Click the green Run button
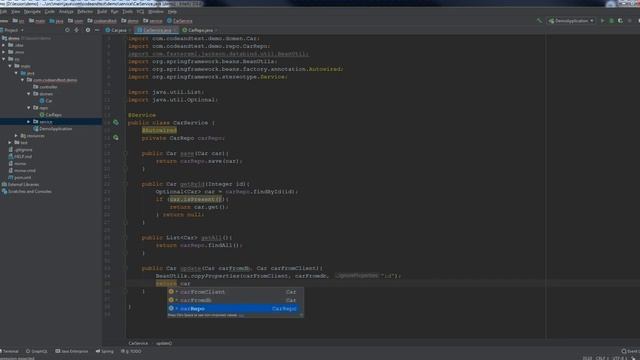The height and width of the screenshot is (360, 640). tap(602, 21)
